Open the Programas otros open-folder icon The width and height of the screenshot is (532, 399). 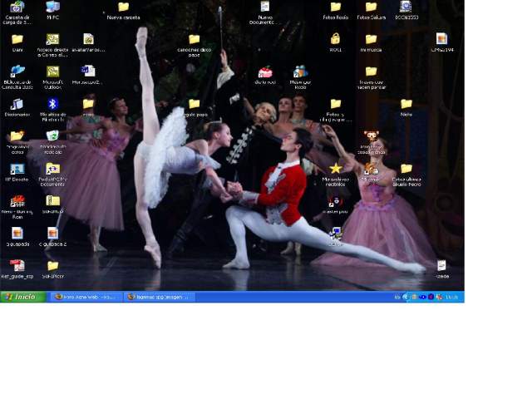click(x=17, y=136)
